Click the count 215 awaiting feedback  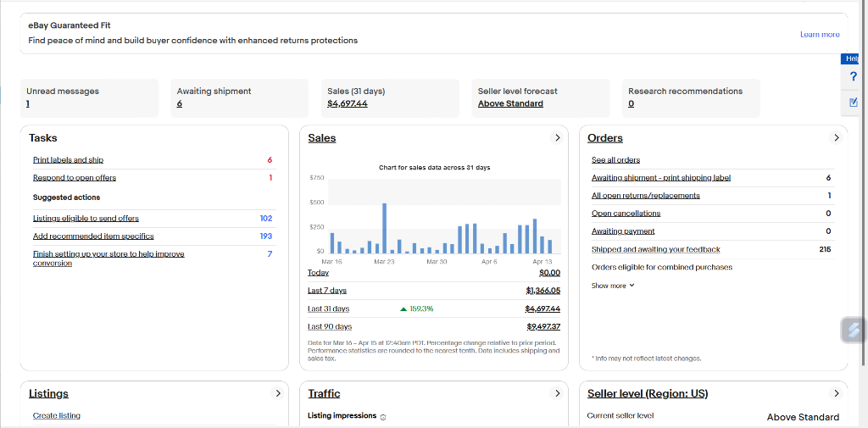coord(825,249)
